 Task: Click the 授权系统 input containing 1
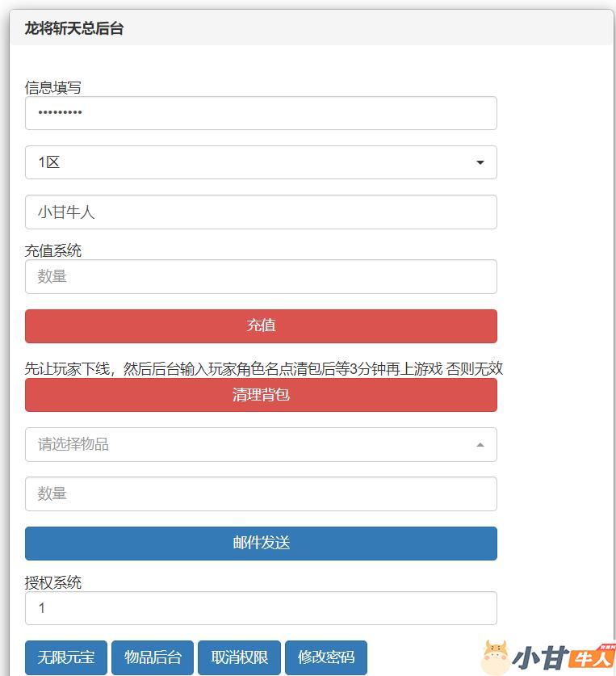tap(260, 608)
